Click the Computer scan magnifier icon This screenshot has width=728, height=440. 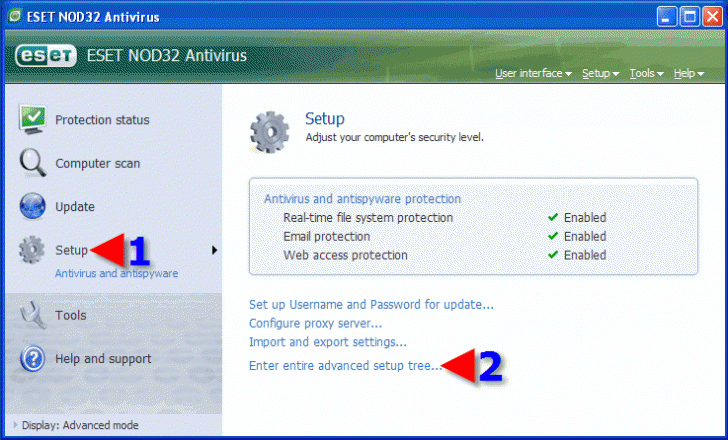point(33,163)
